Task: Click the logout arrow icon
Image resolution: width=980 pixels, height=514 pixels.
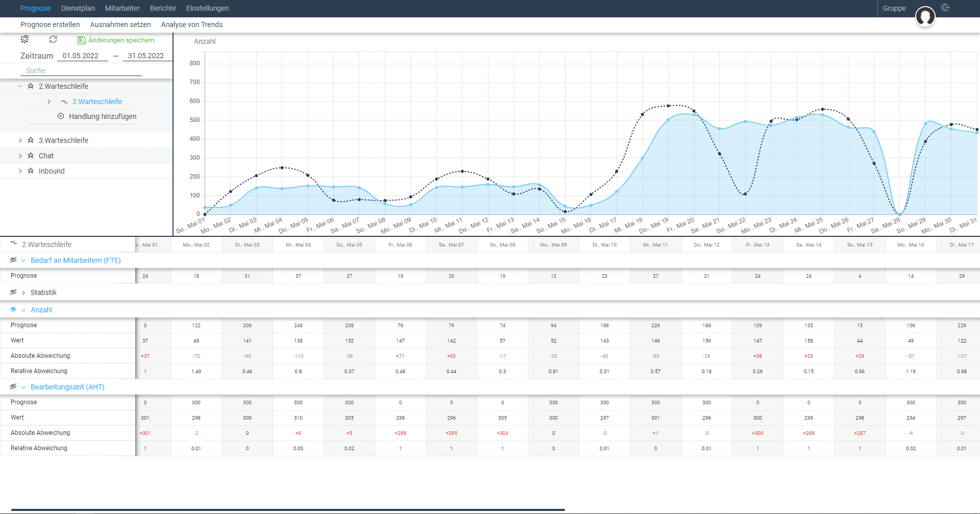Action: (x=945, y=8)
